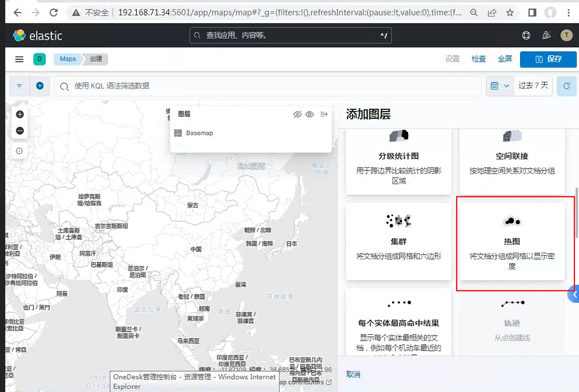
Task: Click the elastic logo
Action: 38,36
